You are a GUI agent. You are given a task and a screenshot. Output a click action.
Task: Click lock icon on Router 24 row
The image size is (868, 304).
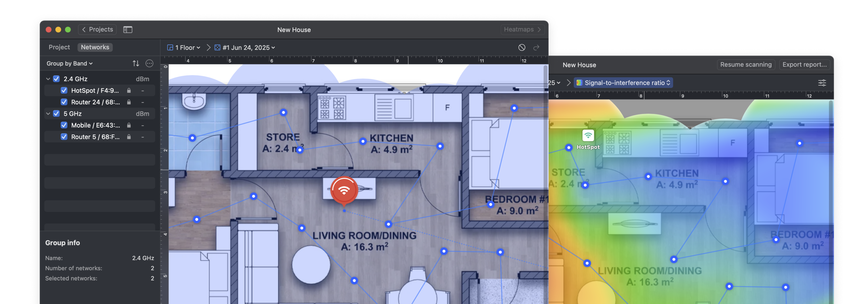tap(129, 102)
